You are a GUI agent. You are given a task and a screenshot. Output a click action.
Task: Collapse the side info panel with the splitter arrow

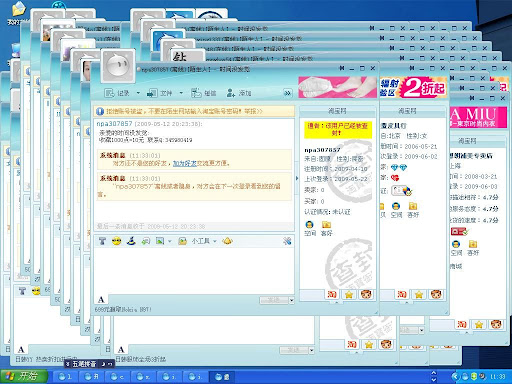[x=297, y=178]
